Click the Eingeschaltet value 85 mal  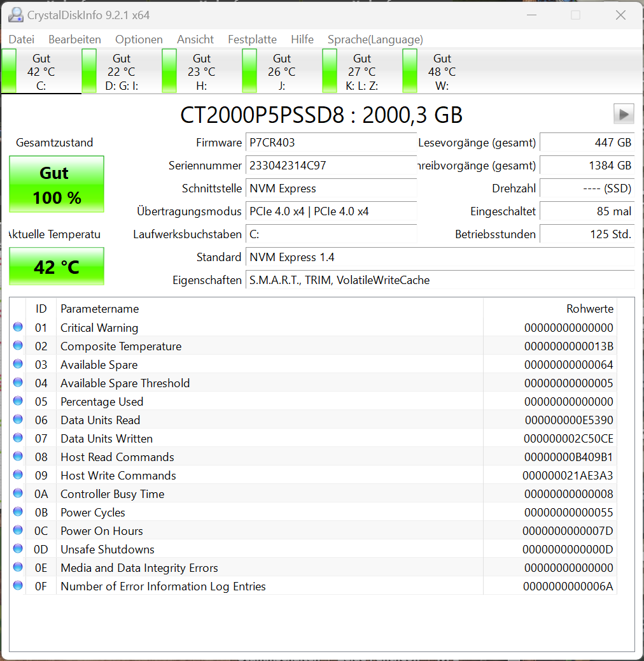coord(587,211)
